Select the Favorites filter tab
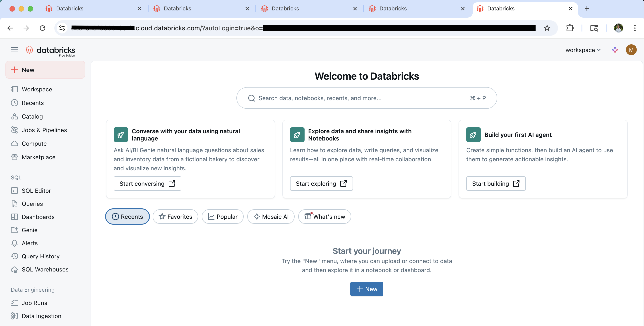This screenshot has height=326, width=644. (x=175, y=217)
